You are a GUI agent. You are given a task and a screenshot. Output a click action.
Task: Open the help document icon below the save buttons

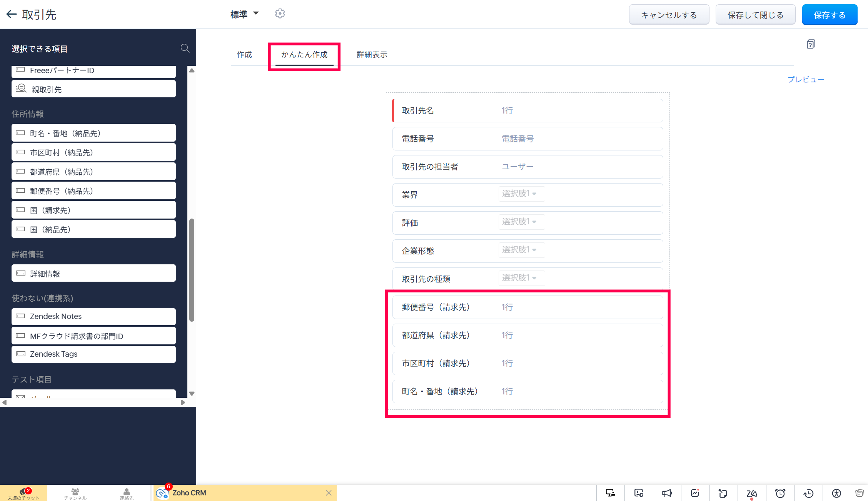(x=811, y=44)
